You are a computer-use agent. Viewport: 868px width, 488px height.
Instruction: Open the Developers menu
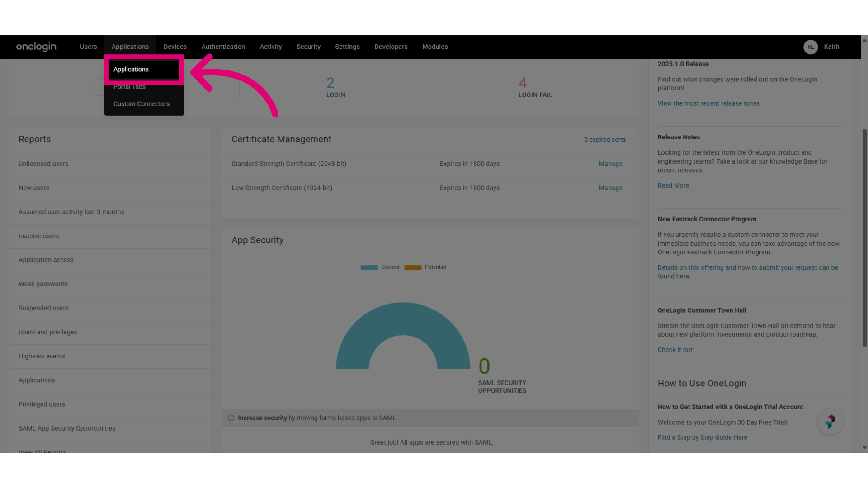pos(391,47)
